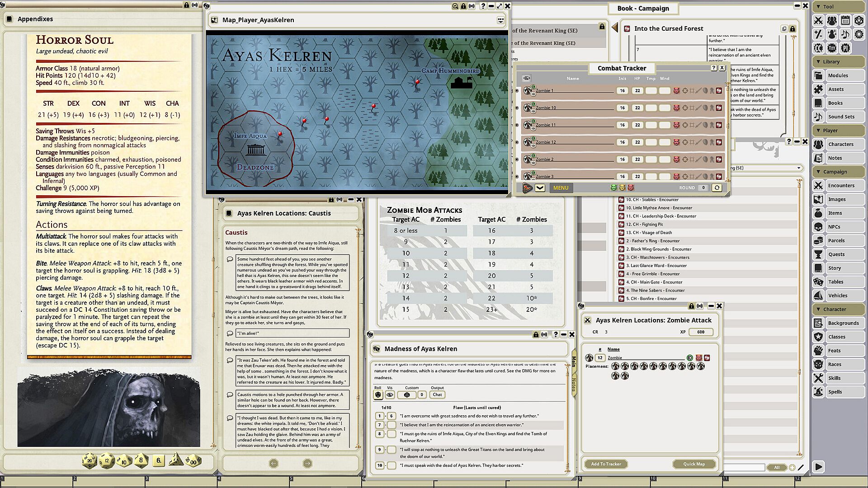
Task: Open the Combat Tracker MENU
Action: click(561, 188)
